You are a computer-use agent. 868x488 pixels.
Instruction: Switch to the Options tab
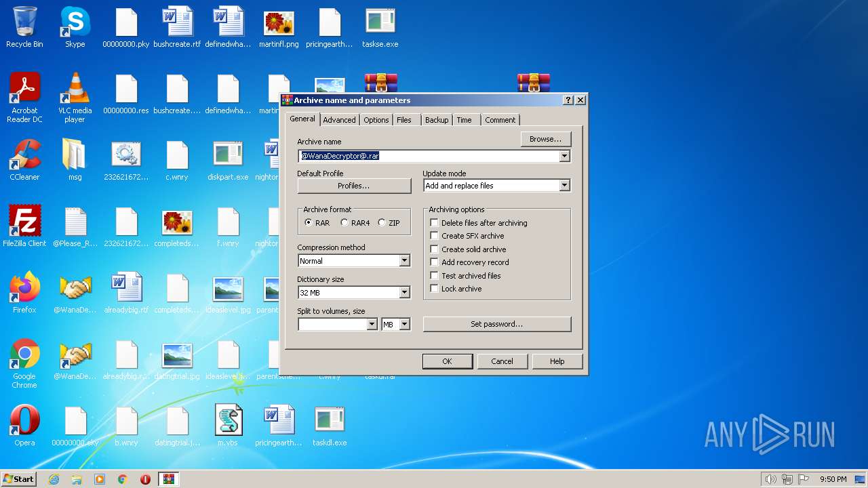376,120
